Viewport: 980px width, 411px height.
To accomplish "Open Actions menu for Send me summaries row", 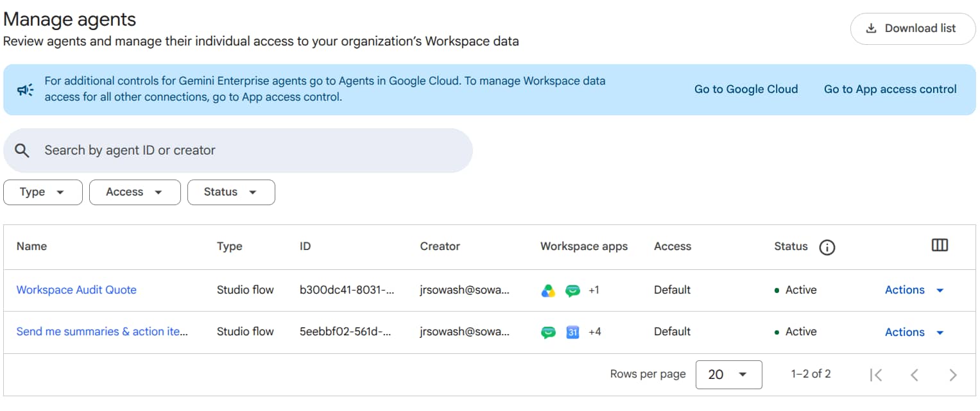I will pos(915,332).
